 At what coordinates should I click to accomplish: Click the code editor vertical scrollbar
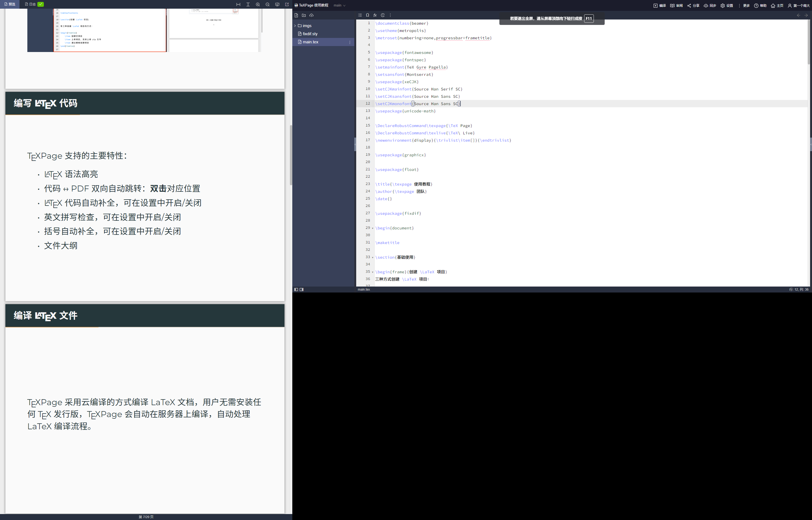(x=809, y=42)
